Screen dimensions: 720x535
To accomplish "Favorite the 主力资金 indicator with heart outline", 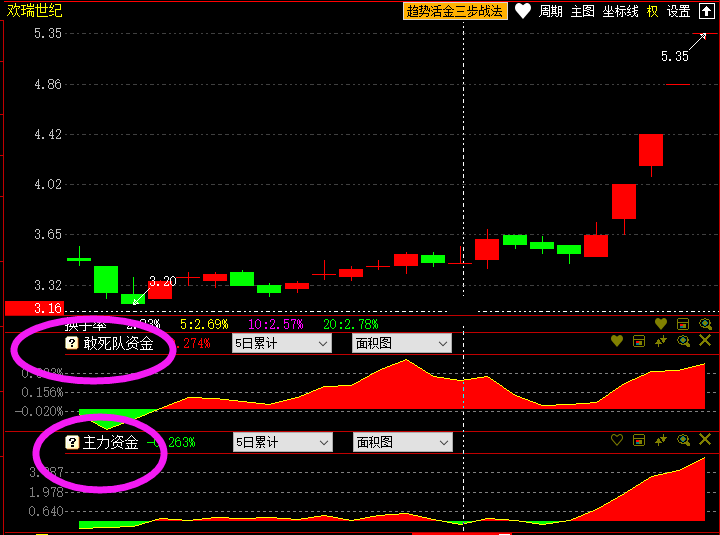I will 616,440.
